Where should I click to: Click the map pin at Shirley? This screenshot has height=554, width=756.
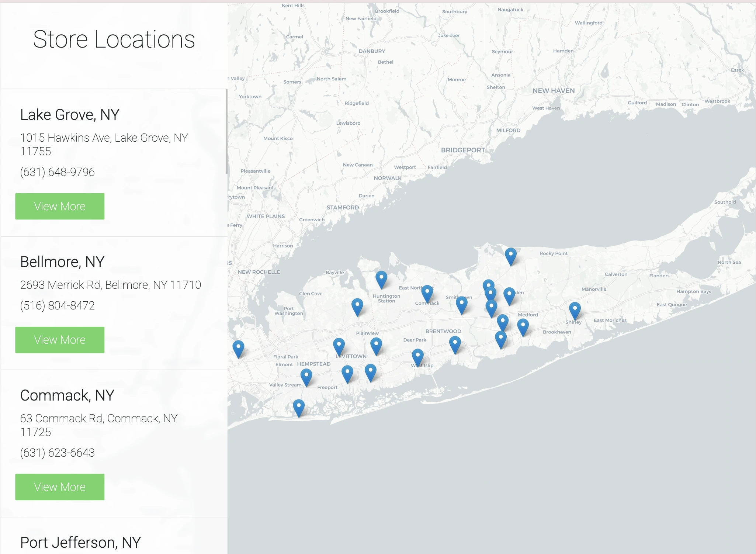575,310
